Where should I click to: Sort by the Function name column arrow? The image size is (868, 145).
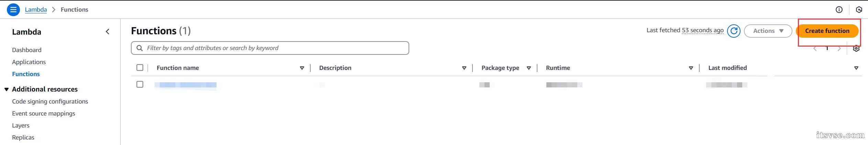[302, 68]
